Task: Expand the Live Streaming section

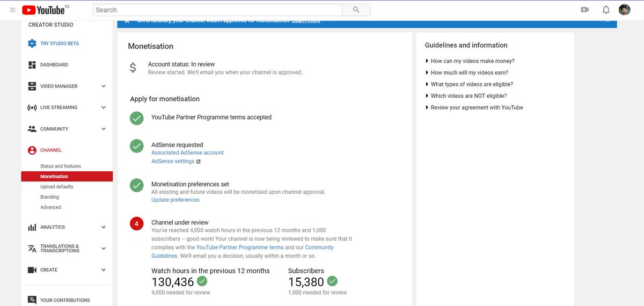Action: tap(104, 107)
